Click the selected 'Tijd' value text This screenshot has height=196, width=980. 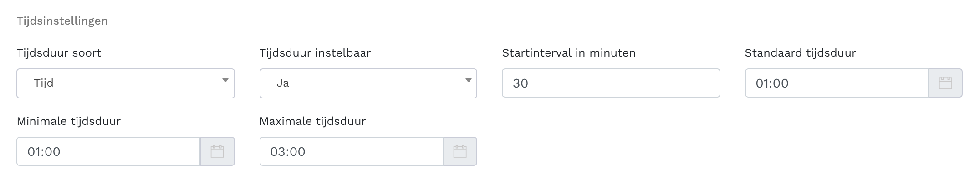(x=44, y=83)
